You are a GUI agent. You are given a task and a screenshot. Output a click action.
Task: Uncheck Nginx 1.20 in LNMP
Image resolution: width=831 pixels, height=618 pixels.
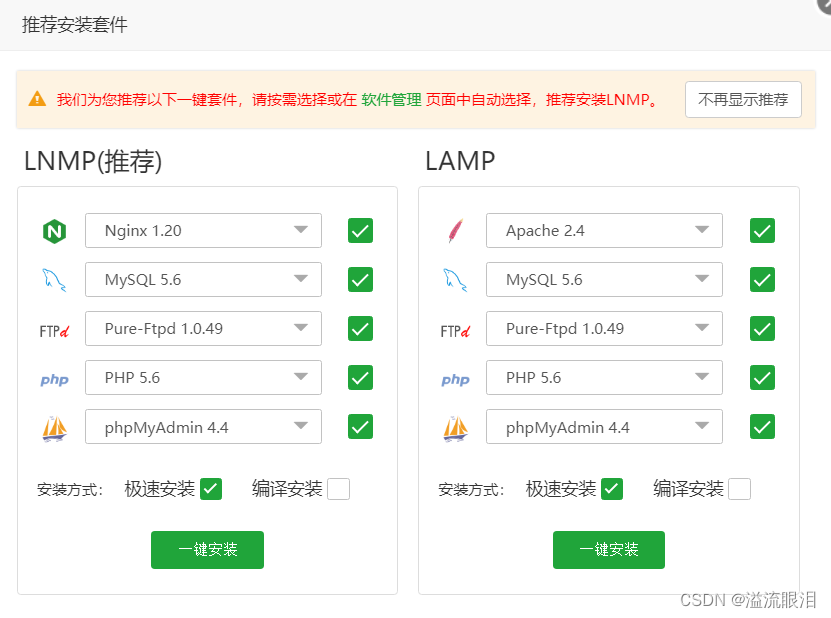(x=360, y=231)
